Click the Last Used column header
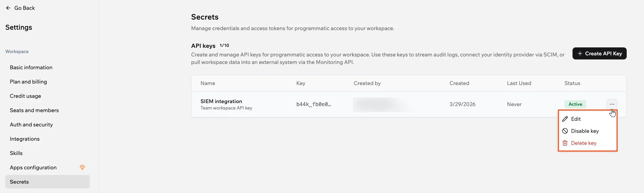The width and height of the screenshot is (644, 193). [x=519, y=83]
